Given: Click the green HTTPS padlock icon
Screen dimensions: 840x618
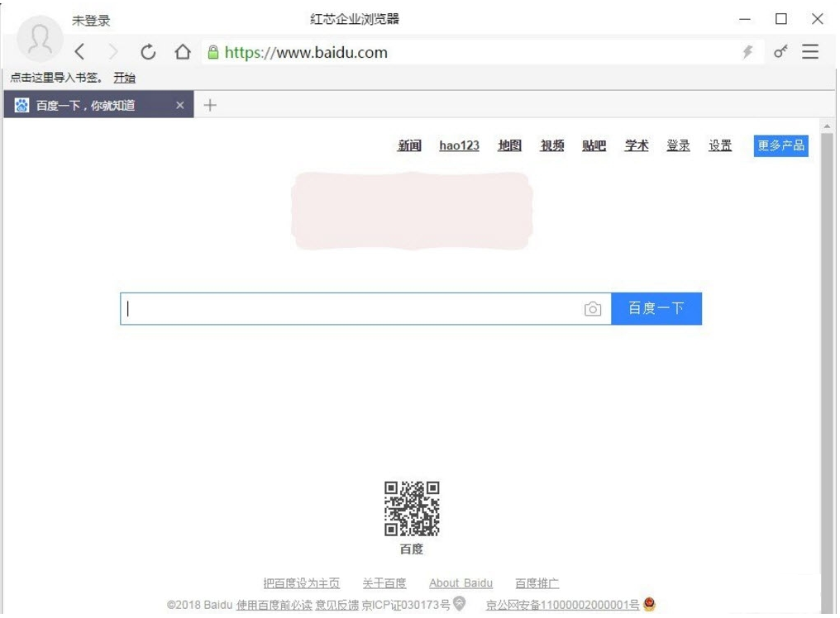Looking at the screenshot, I should [214, 51].
